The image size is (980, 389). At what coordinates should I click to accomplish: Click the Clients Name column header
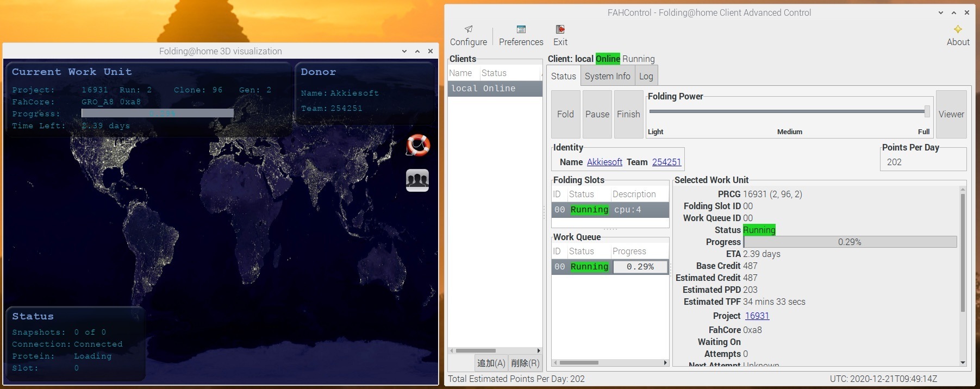pyautogui.click(x=463, y=73)
